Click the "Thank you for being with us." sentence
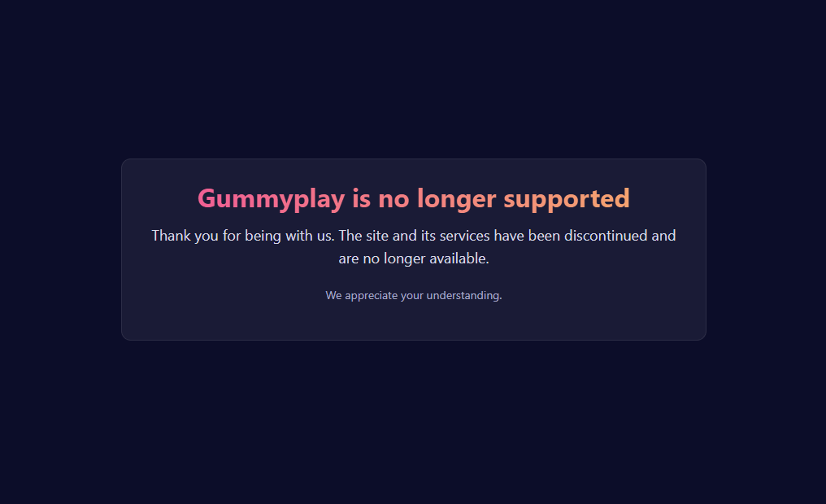 [243, 236]
